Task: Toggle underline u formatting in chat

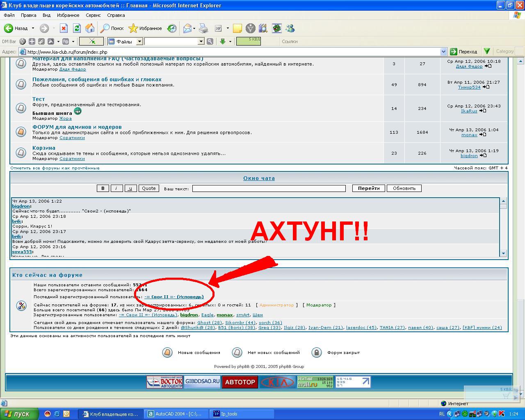Action: [130, 188]
